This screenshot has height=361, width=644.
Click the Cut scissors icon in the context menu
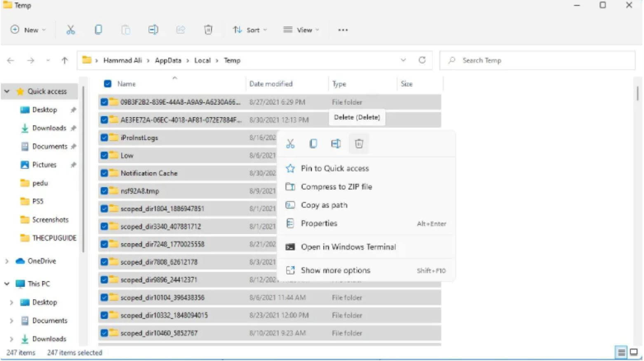(290, 143)
